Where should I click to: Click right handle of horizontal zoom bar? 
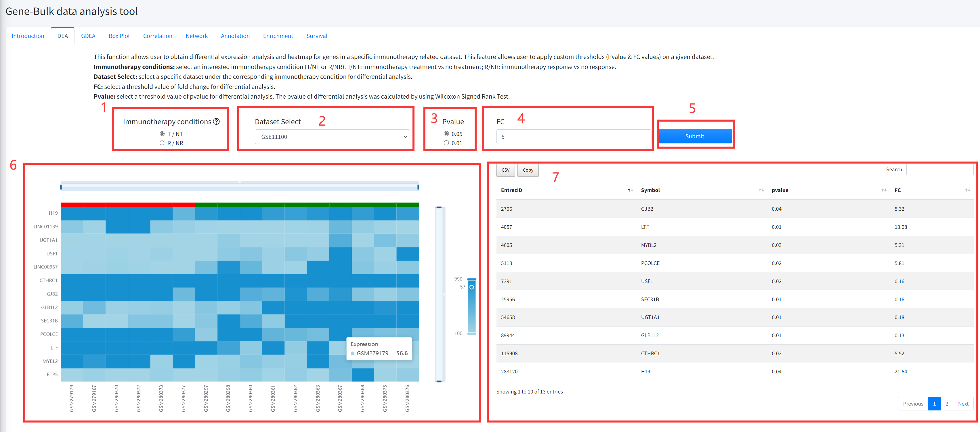tap(418, 187)
